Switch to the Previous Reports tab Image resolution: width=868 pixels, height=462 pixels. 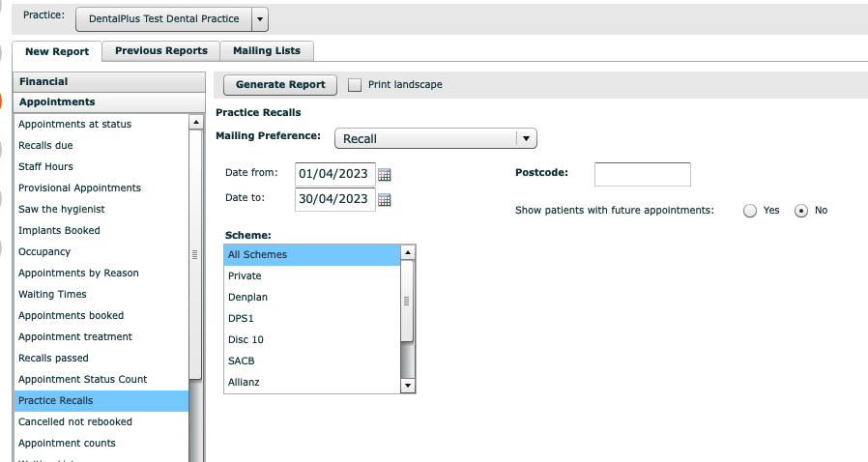[x=160, y=51]
